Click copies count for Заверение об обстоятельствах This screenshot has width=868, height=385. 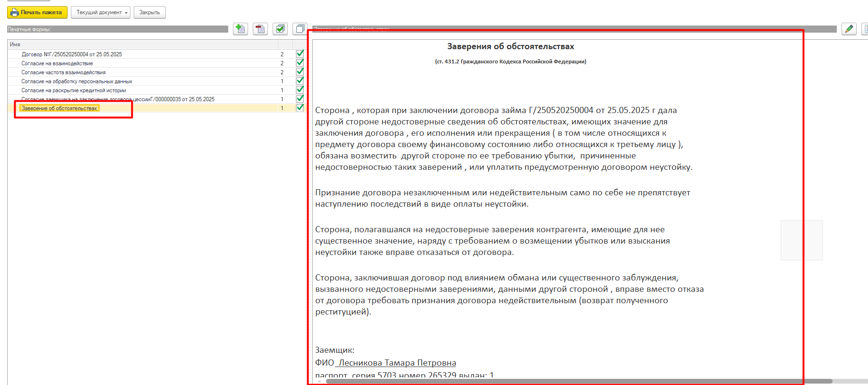pos(282,108)
